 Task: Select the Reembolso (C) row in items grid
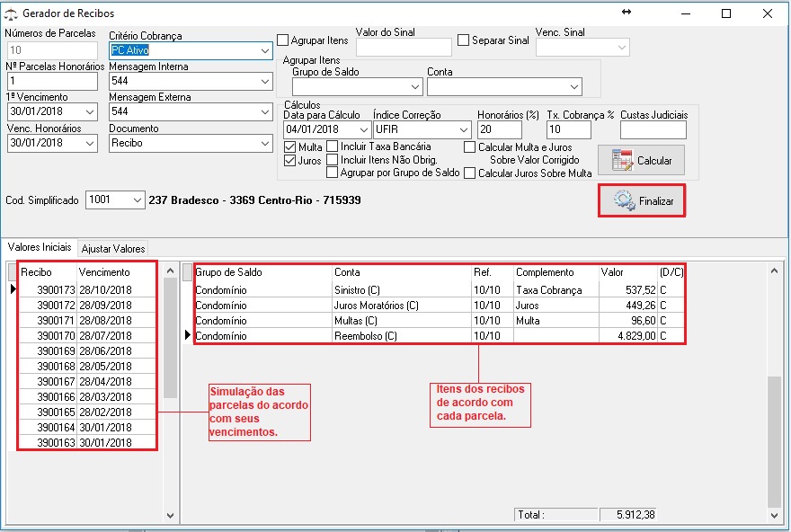coord(366,335)
